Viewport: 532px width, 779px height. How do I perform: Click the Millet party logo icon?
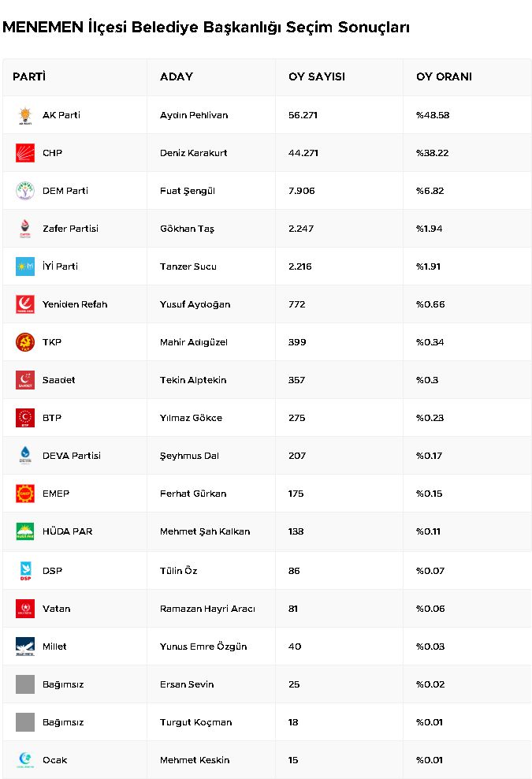tap(25, 647)
